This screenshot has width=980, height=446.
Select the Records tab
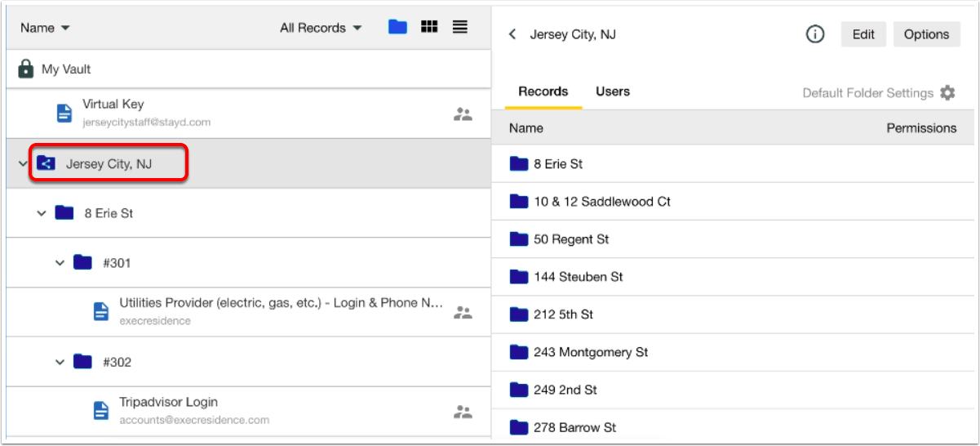[543, 91]
